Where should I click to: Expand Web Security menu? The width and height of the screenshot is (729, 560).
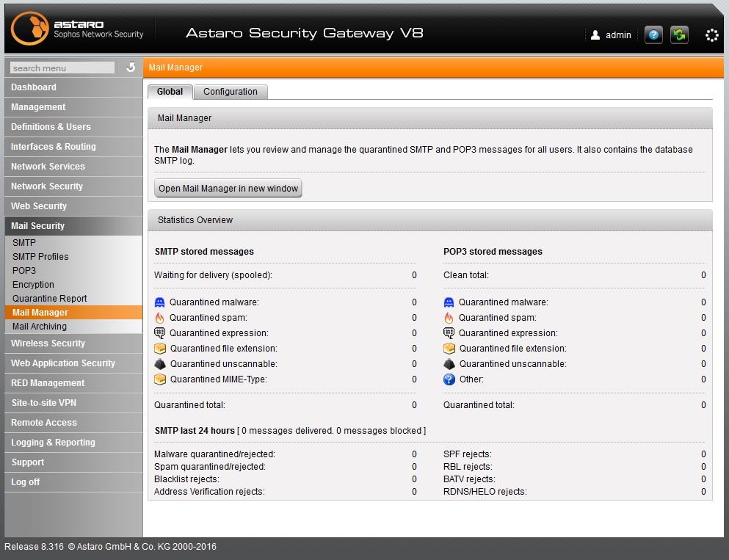pyautogui.click(x=73, y=206)
